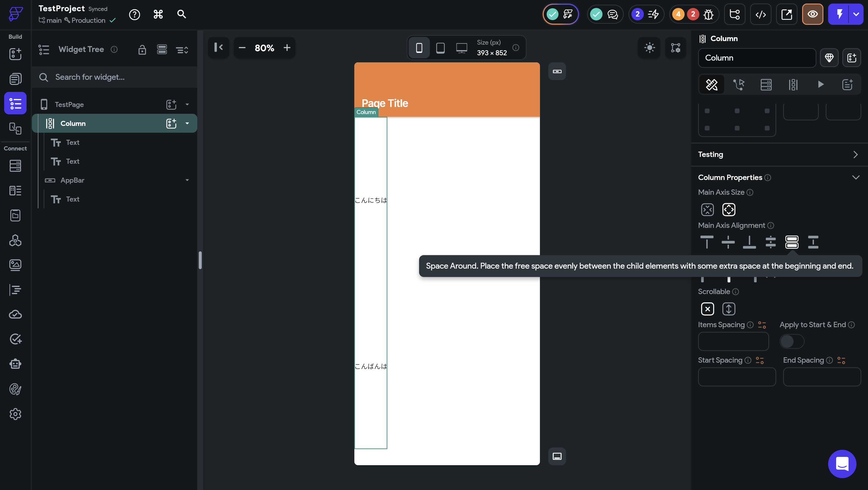Click the Items Spacing input field
The image size is (868, 490).
733,341
